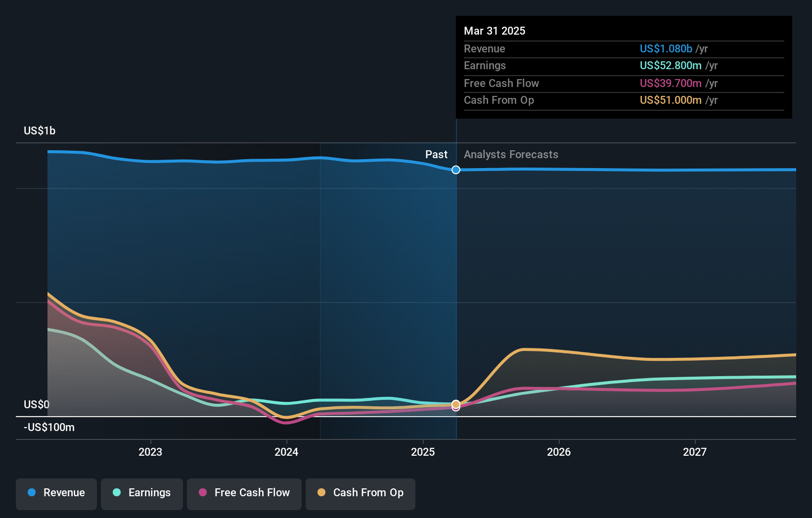Toggle the Cash From Op legend button
The image size is (812, 518).
[361, 494]
